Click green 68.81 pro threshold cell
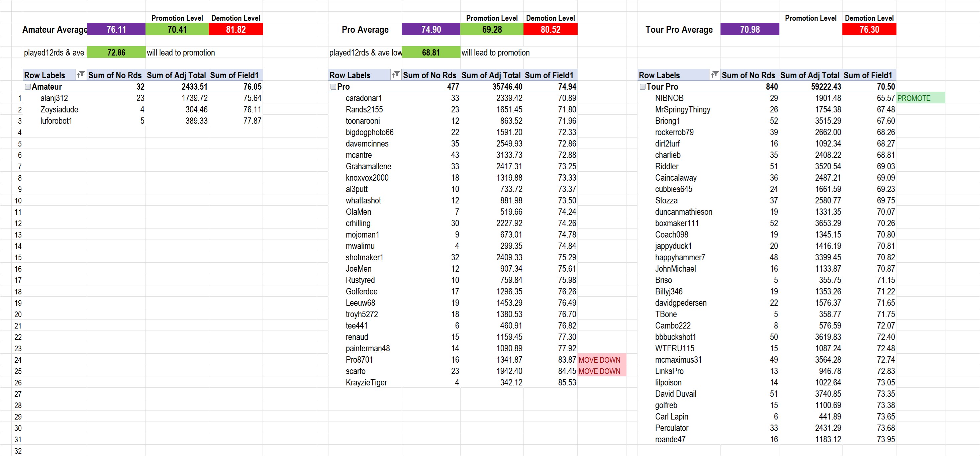This screenshot has height=456, width=980. 431,53
